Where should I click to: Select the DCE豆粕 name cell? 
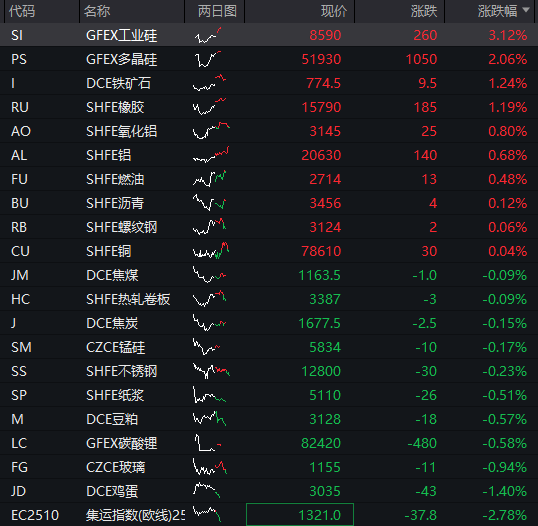[112, 419]
